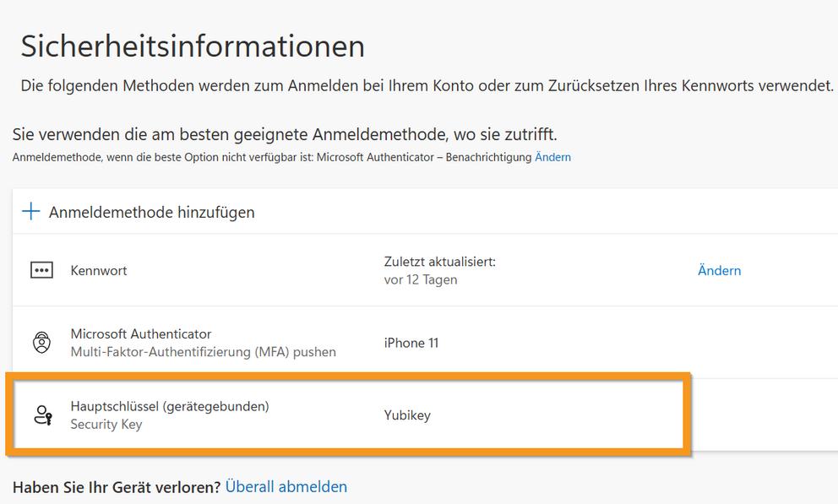Click the 'vor 12 Tagen' timestamp
838x504 pixels.
point(421,279)
